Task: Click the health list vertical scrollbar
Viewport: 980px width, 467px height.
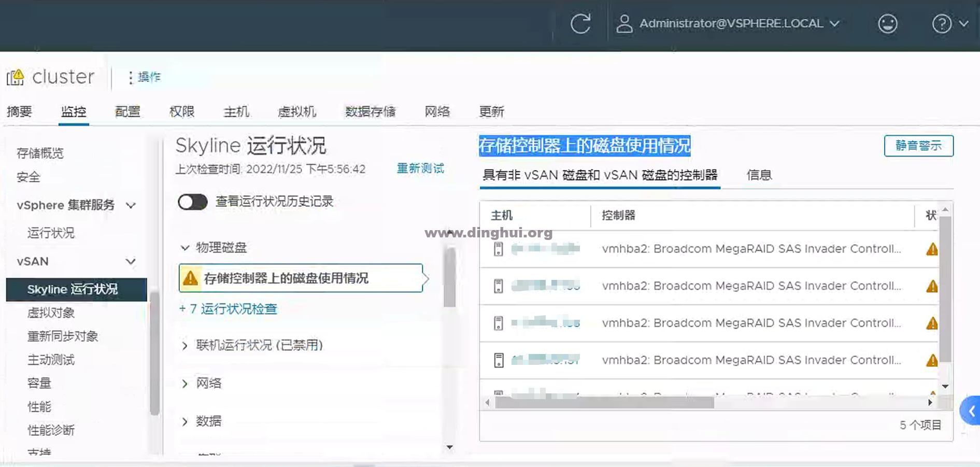Action: point(450,277)
